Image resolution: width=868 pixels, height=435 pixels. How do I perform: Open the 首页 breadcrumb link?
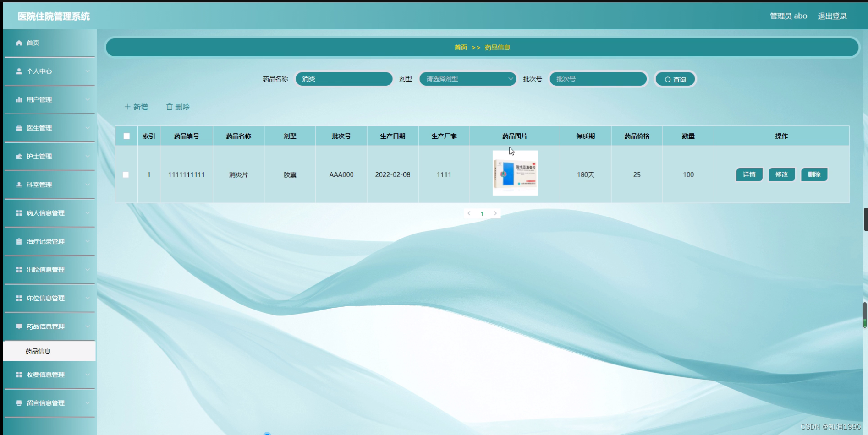[460, 47]
